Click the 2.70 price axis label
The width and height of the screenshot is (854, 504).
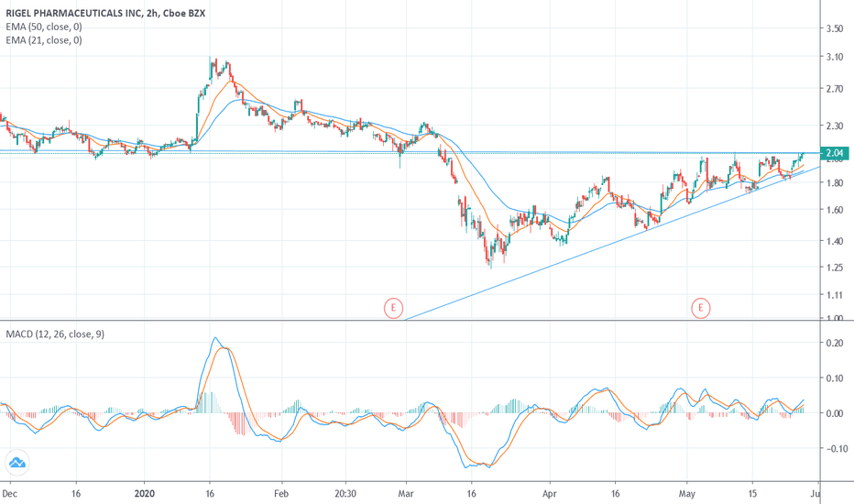coord(835,89)
